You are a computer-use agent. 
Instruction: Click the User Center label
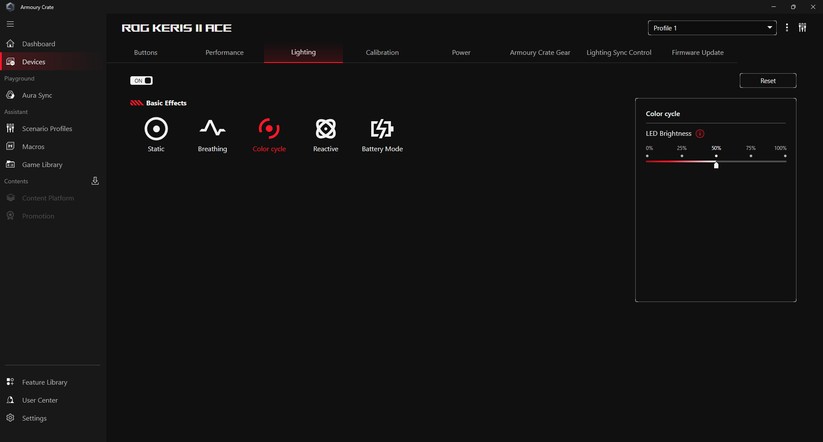point(40,401)
